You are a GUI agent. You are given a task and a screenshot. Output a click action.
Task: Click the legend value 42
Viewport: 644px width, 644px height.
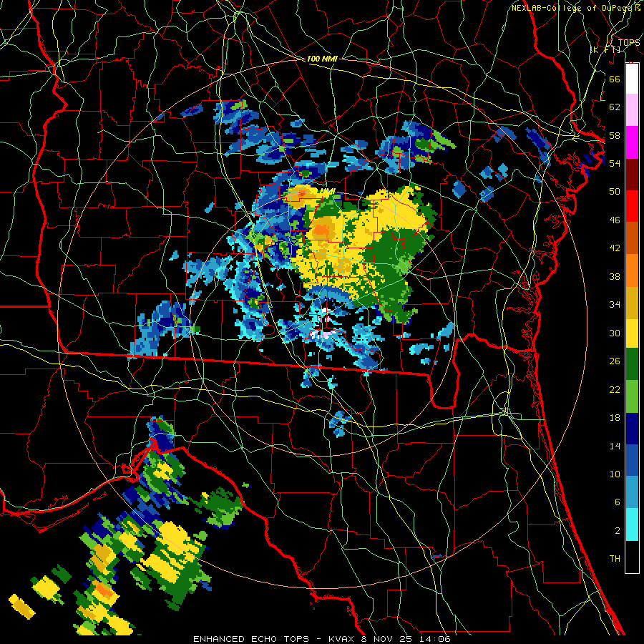click(x=615, y=248)
